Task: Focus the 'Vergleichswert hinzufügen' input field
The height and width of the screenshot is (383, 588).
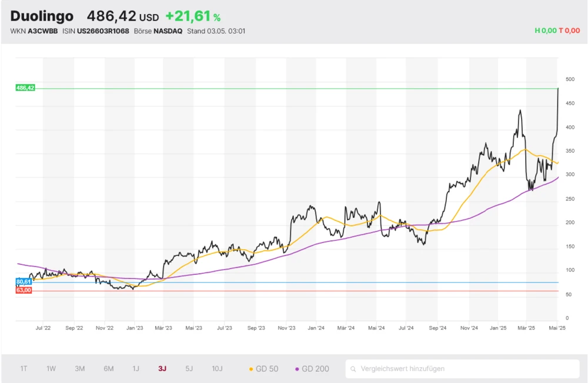Action: point(465,369)
